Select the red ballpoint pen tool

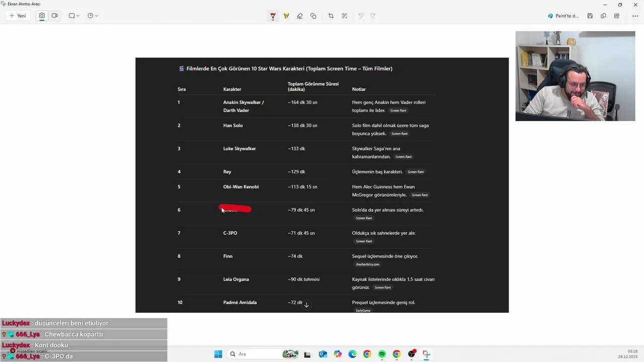273,16
